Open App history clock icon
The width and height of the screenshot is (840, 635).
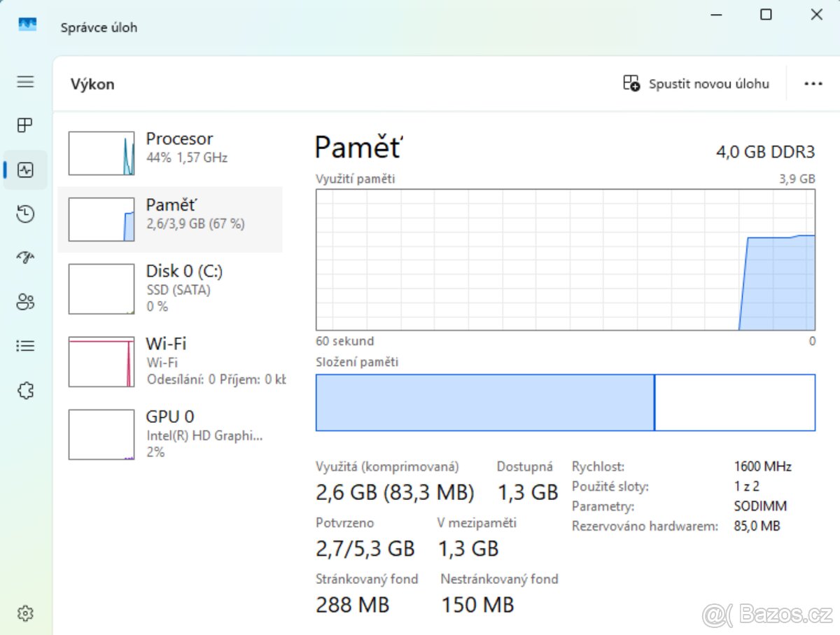pos(25,214)
